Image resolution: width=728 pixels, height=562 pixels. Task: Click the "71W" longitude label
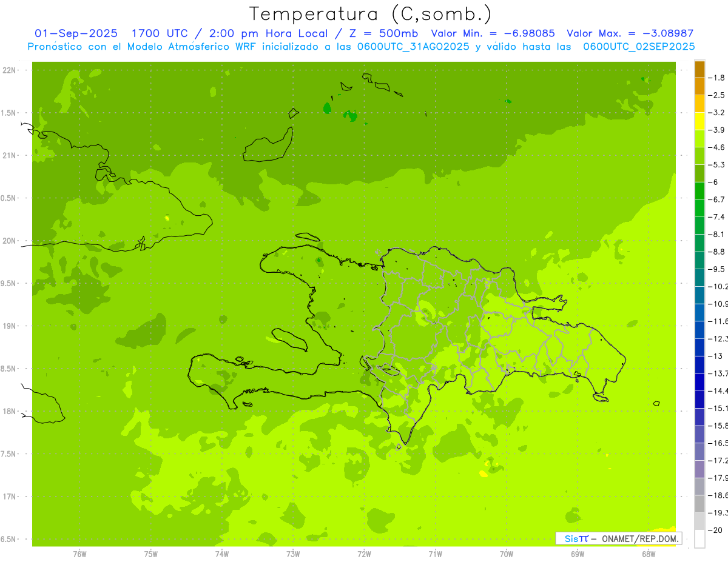pos(435,554)
